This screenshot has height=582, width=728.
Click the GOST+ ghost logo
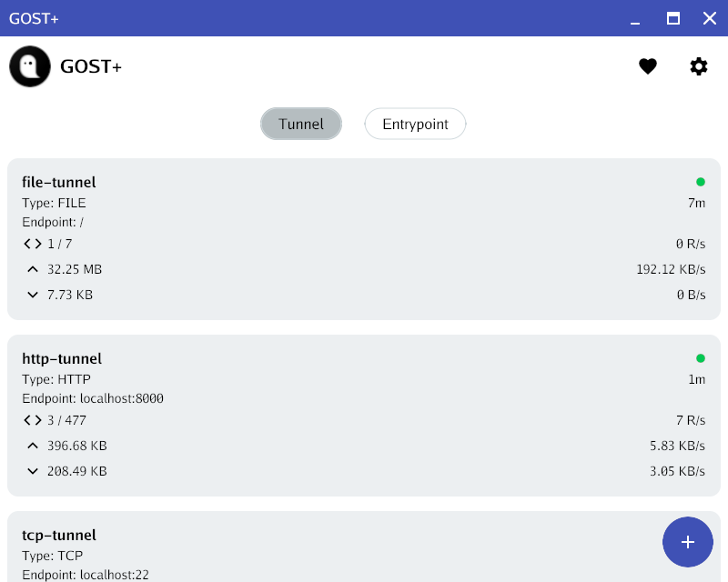pos(30,66)
